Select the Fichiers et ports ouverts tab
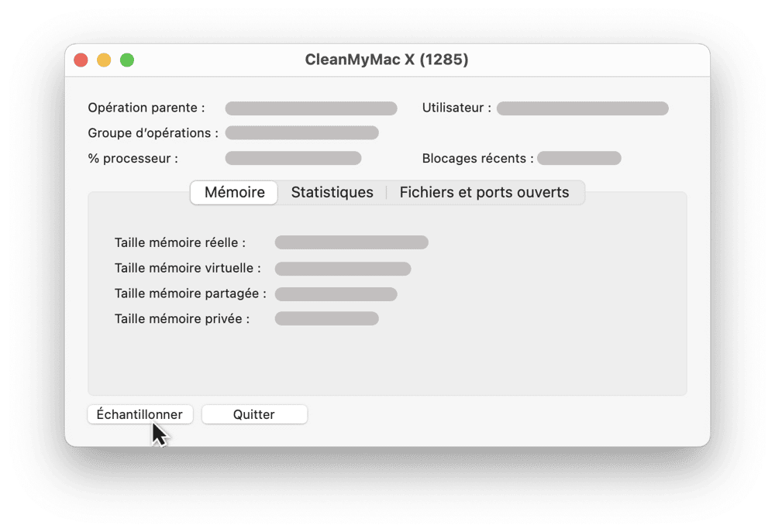The image size is (775, 532). 484,192
